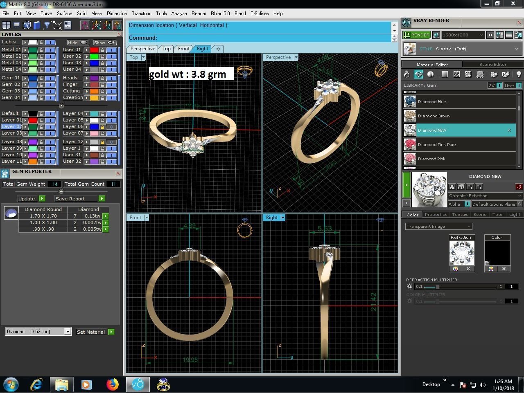
Task: Select the gem material library icon
Action: (x=418, y=74)
